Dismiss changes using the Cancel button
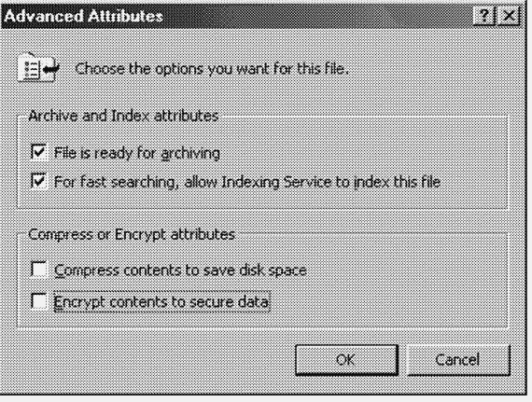The width and height of the screenshot is (532, 402). [458, 360]
